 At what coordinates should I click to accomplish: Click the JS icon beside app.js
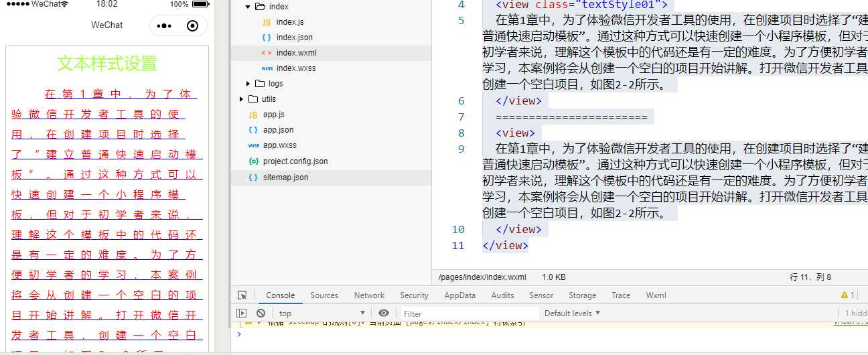pyautogui.click(x=253, y=115)
